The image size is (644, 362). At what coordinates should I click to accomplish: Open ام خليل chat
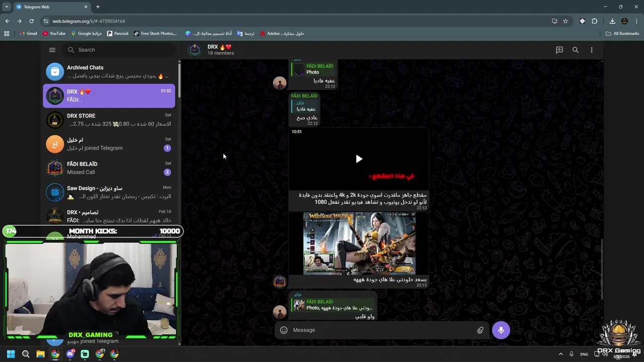tap(109, 144)
